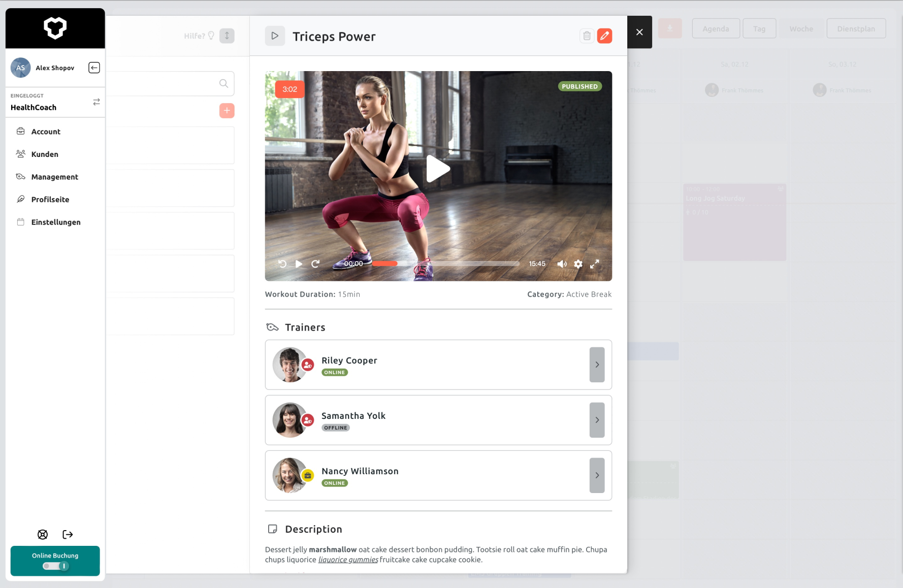The image size is (903, 588).
Task: Open the Einstellungen menu item
Action: click(55, 222)
